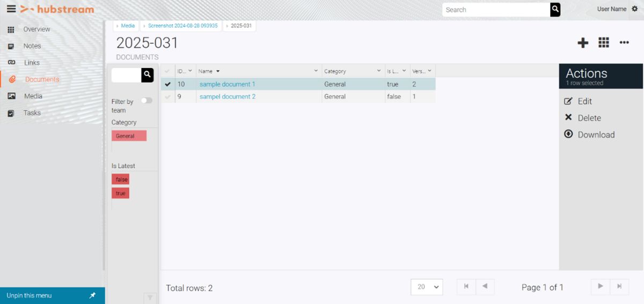Click the hamburger menu icon
Image resolution: width=644 pixels, height=304 pixels.
point(11,9)
